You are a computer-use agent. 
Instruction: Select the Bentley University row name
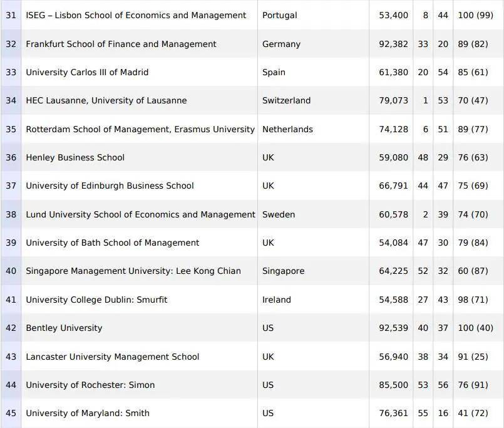64,328
